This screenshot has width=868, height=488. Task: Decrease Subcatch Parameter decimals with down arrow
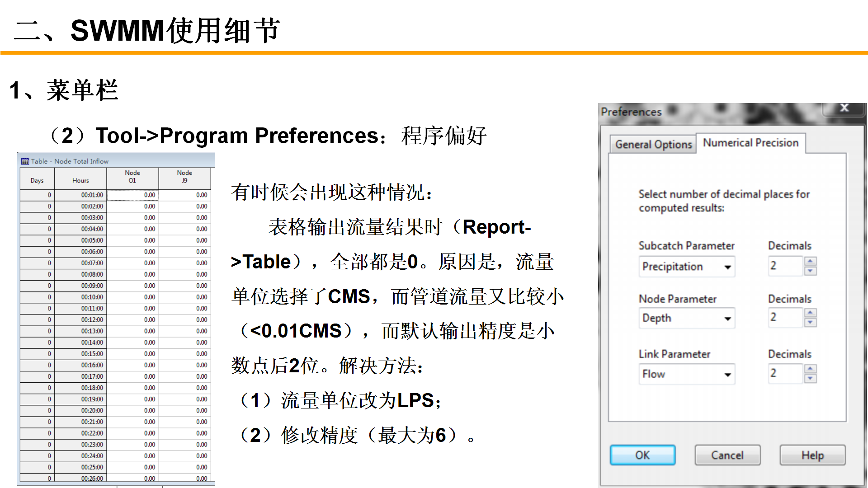click(810, 271)
